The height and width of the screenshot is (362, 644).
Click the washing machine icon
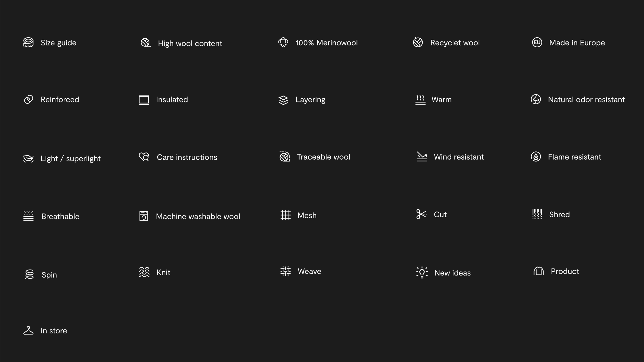[144, 216]
